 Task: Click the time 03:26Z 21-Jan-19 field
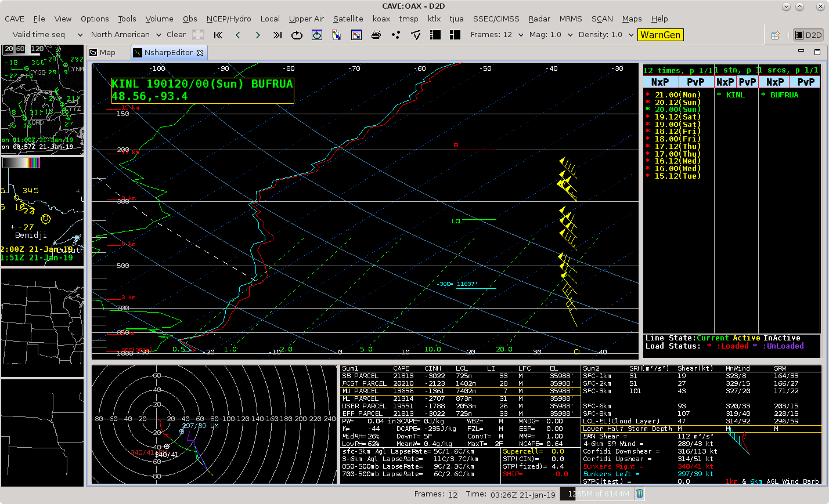click(523, 495)
